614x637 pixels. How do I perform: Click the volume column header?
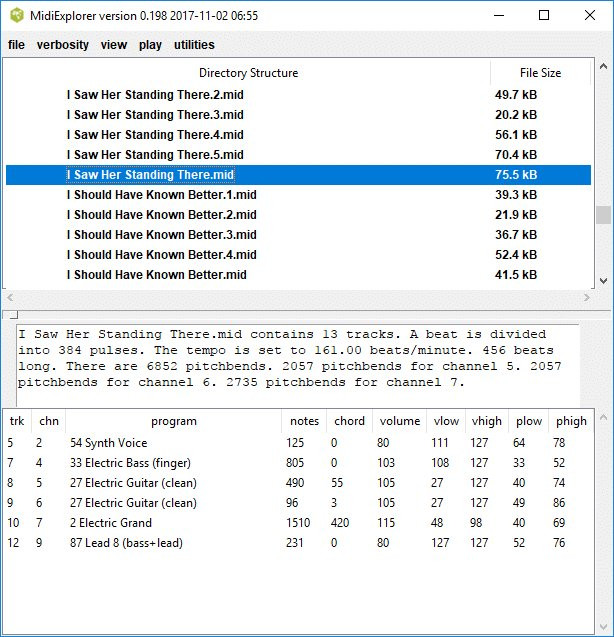point(400,421)
